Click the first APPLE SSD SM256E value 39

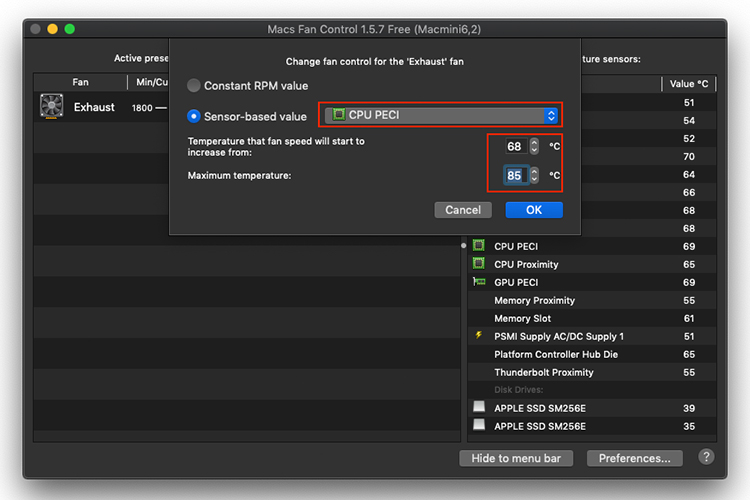coord(689,408)
